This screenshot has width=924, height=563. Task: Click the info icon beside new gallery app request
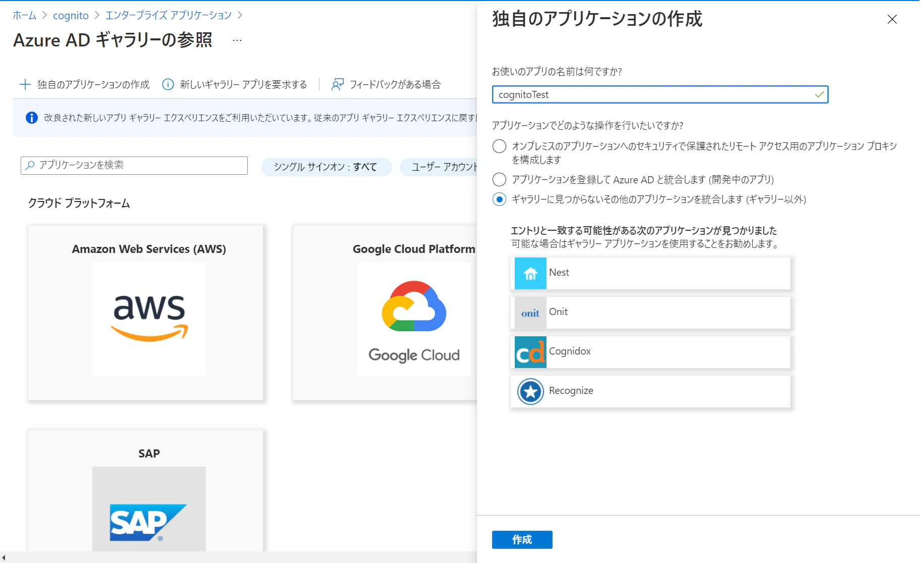coord(168,84)
